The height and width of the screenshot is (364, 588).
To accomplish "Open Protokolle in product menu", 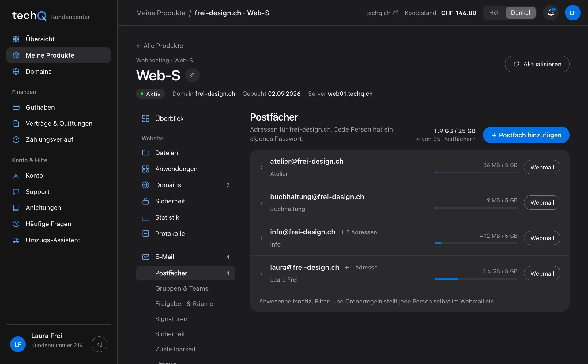I will click(185, 234).
